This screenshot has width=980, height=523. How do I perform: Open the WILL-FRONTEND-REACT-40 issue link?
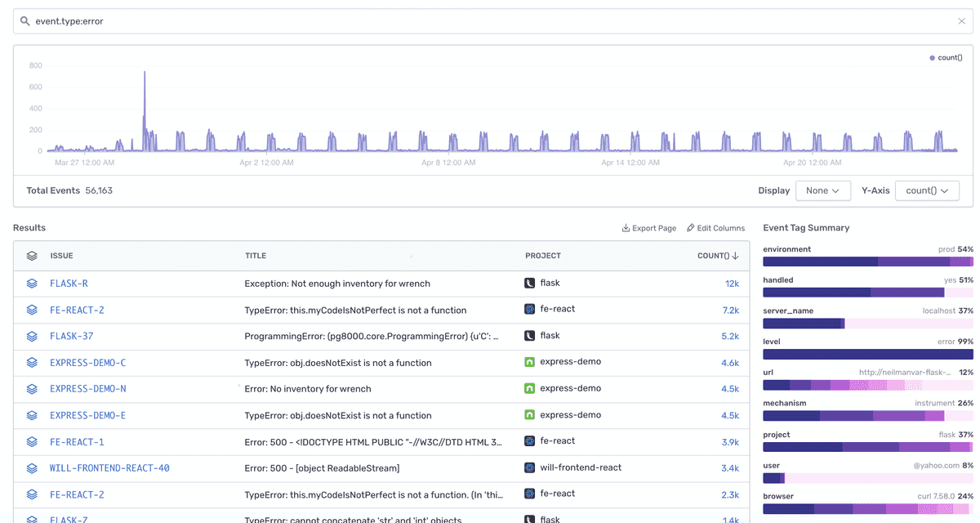pyautogui.click(x=109, y=468)
